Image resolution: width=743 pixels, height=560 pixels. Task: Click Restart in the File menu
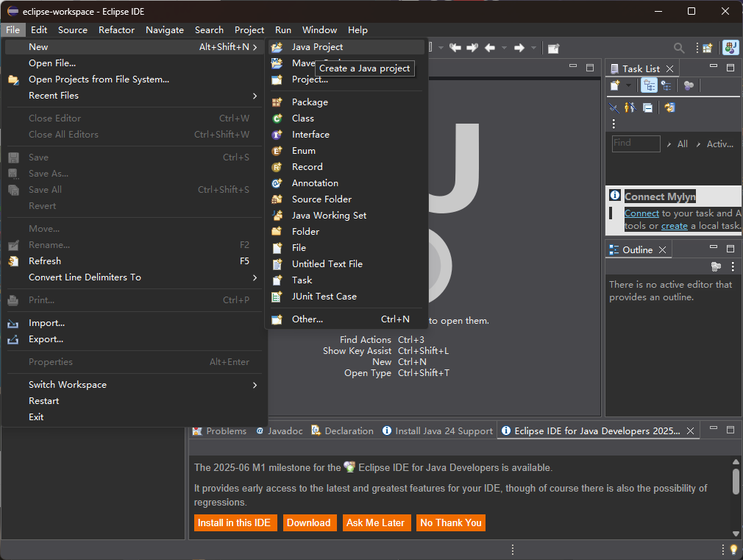coord(134,400)
